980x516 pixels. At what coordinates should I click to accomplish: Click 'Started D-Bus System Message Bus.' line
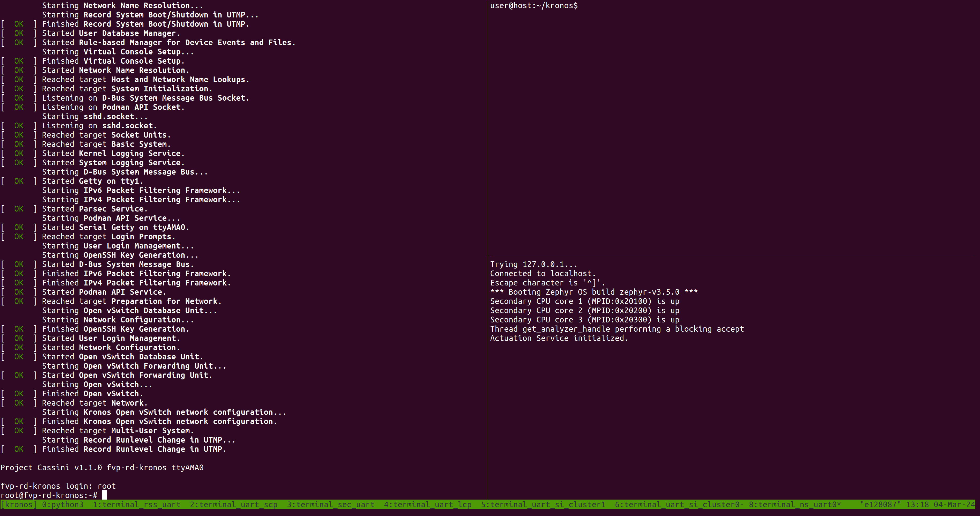[118, 264]
